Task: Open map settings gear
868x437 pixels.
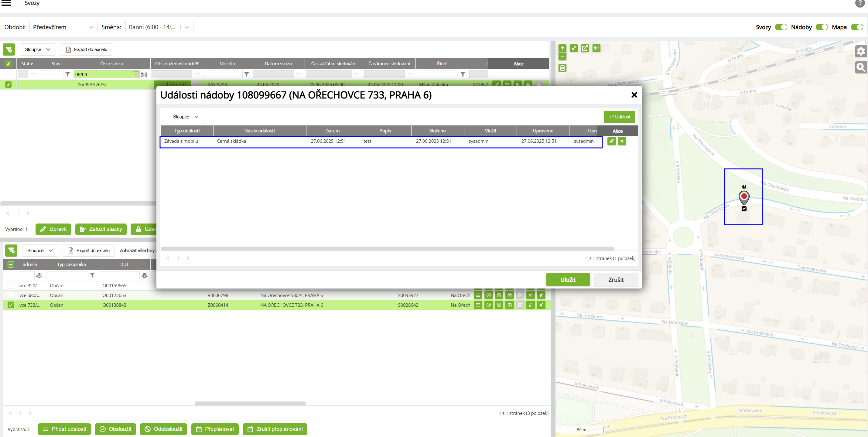Action: pos(861,51)
